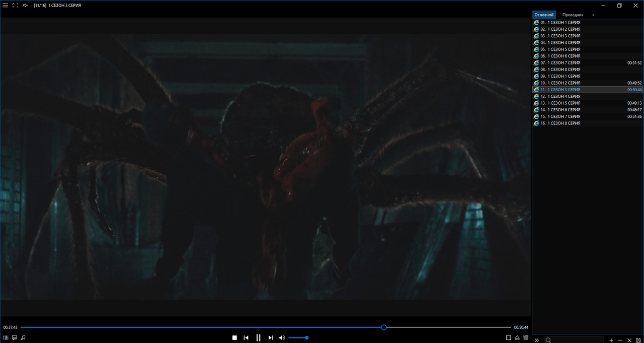Screen dimensions: 644x343
Task: Jump to the previous episode
Action: point(246,337)
